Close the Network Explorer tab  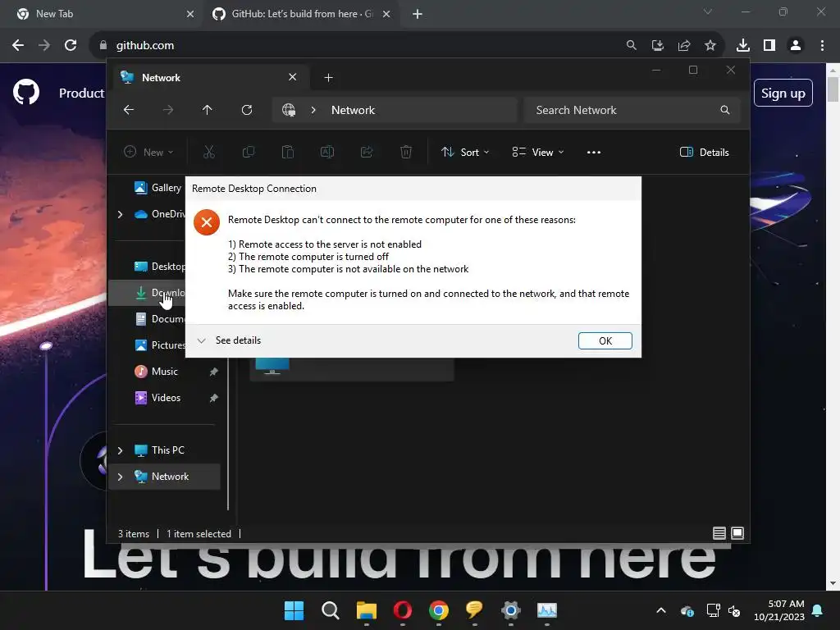[x=293, y=77]
